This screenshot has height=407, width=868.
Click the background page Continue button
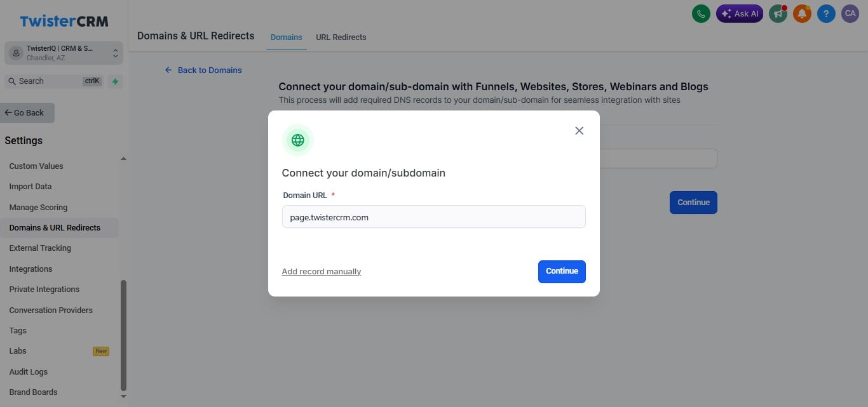(693, 203)
